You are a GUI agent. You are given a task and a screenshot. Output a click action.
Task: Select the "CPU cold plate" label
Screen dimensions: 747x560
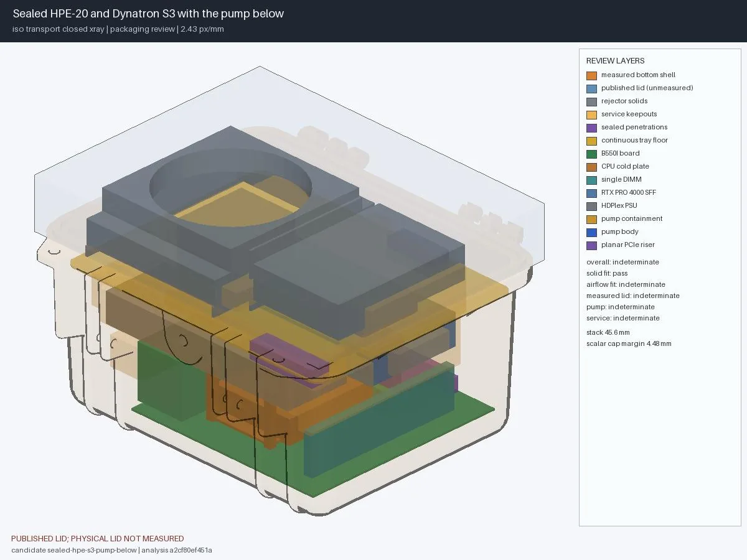pyautogui.click(x=625, y=166)
